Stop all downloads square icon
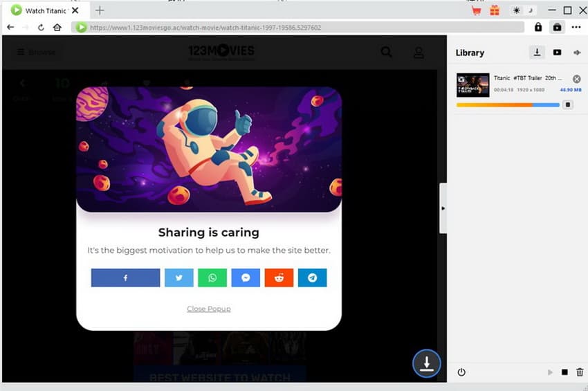 [x=564, y=372]
